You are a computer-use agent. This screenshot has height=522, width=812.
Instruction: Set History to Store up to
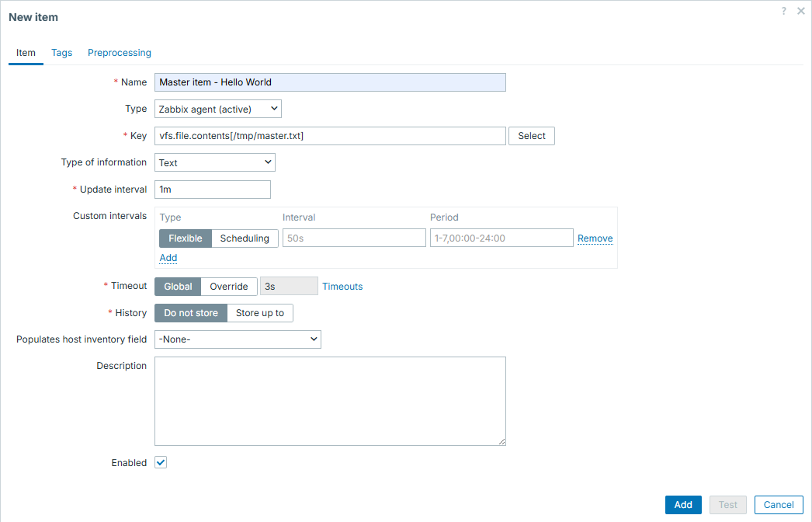pyautogui.click(x=260, y=313)
